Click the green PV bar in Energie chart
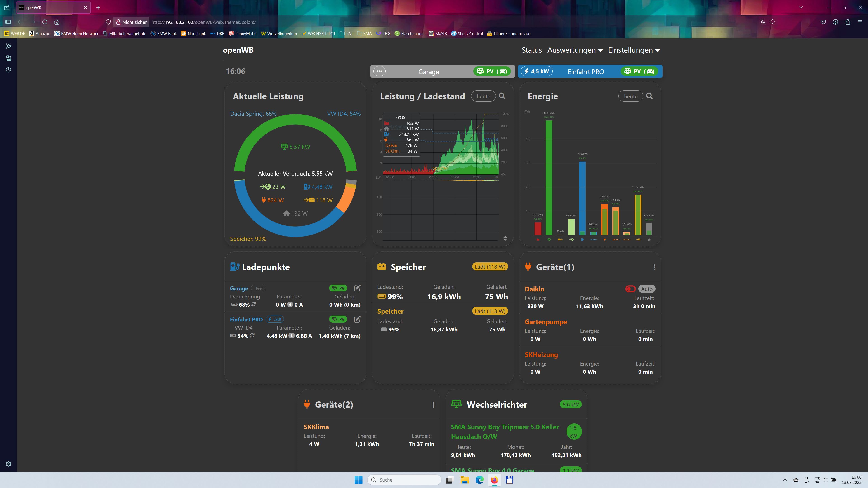This screenshot has width=868, height=488. click(549, 177)
